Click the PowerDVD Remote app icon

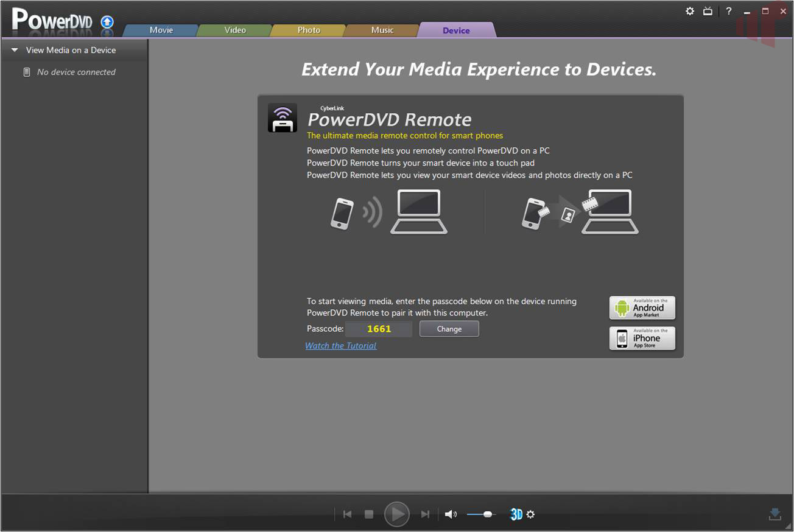point(283,117)
